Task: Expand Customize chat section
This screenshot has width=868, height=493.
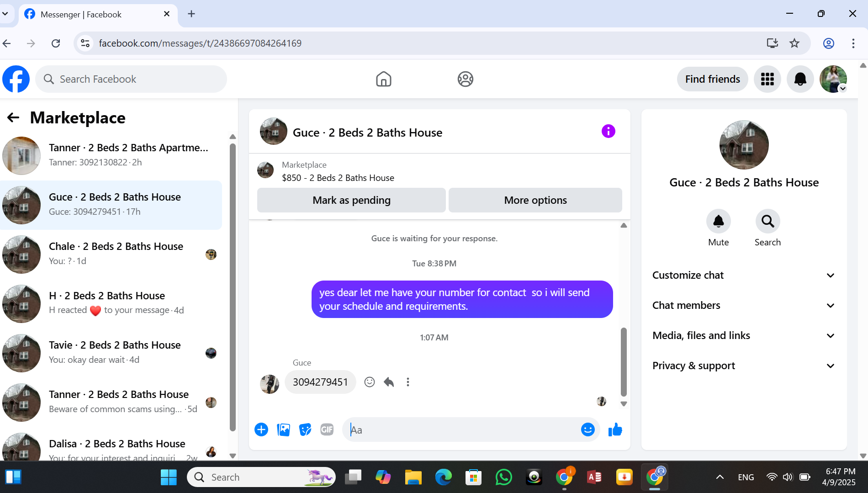Action: coord(744,276)
